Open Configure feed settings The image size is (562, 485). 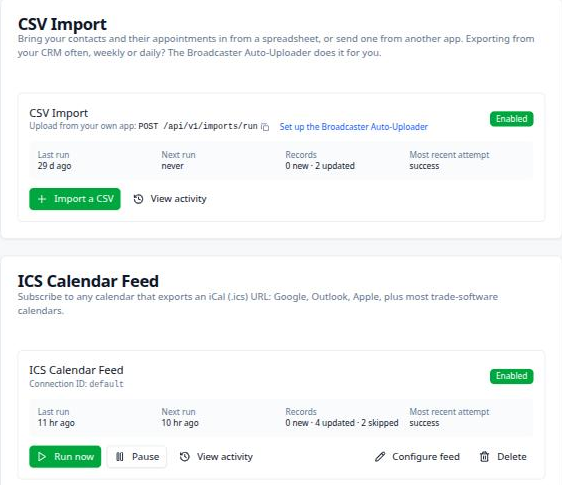[417, 457]
